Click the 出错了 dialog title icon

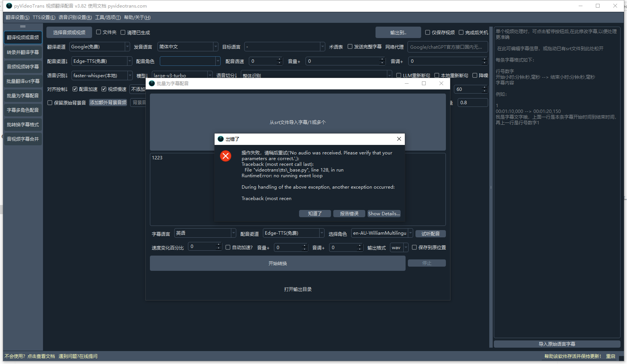221,139
